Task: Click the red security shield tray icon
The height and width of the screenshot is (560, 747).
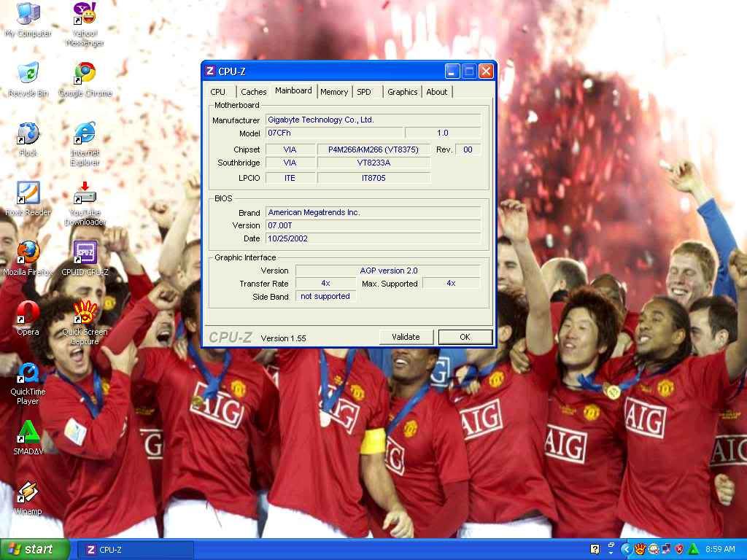Action: click(680, 550)
